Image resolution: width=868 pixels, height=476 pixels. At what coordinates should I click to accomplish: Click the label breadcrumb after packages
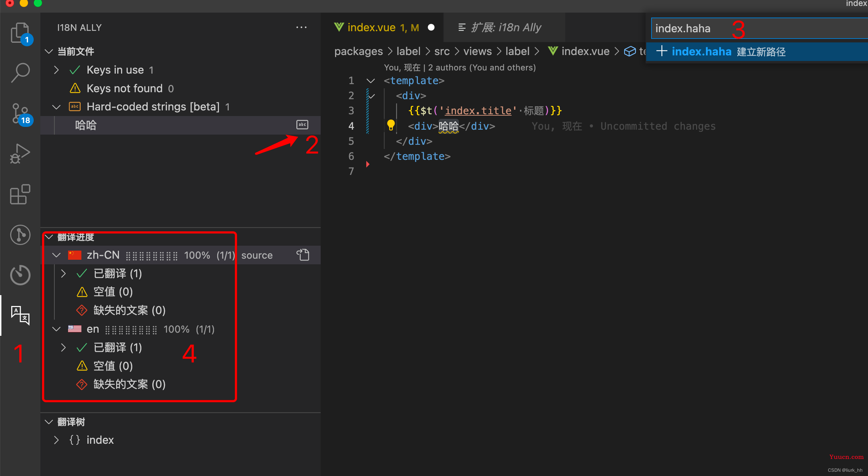tap(408, 52)
